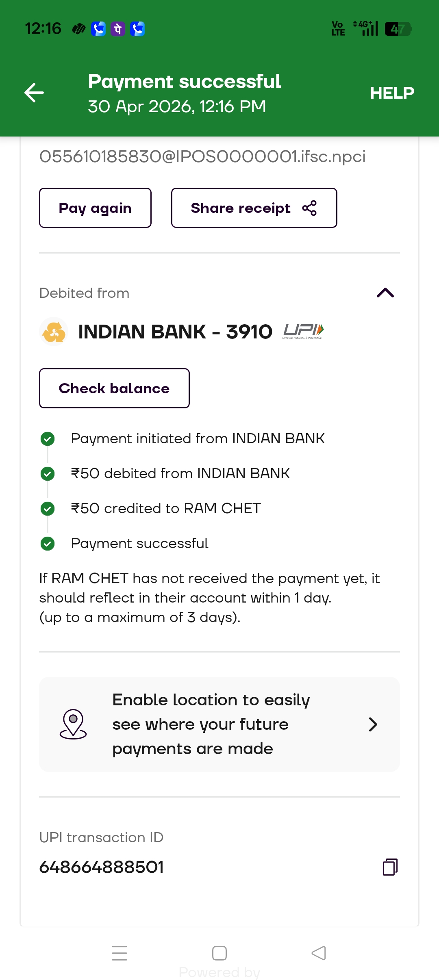Open HELP from the header
Image resolution: width=439 pixels, height=980 pixels.
[x=392, y=93]
